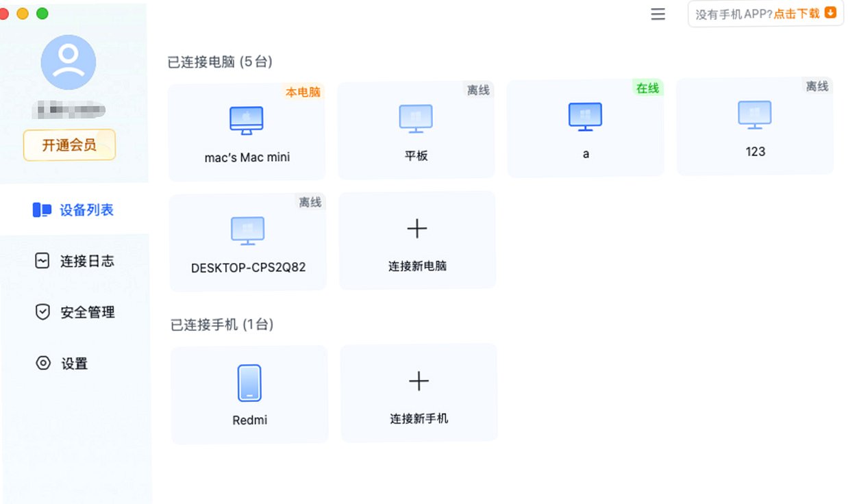Open the hamburger menu icon
Image resolution: width=848 pixels, height=504 pixels.
point(658,14)
